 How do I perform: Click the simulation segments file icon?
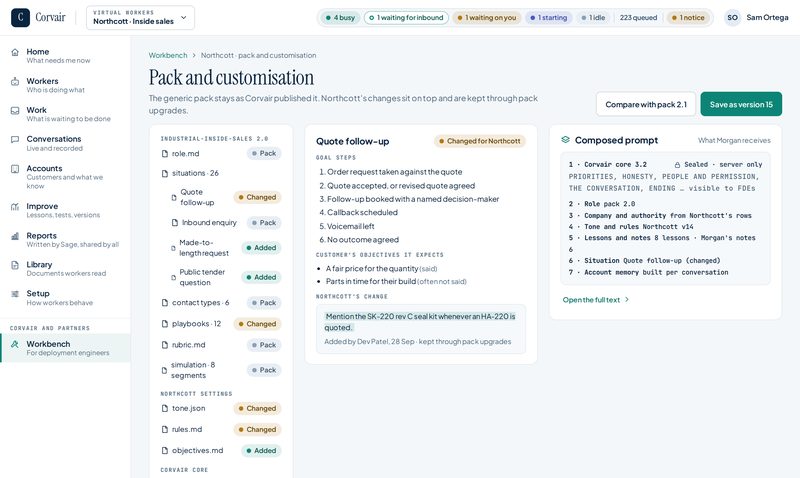[164, 370]
